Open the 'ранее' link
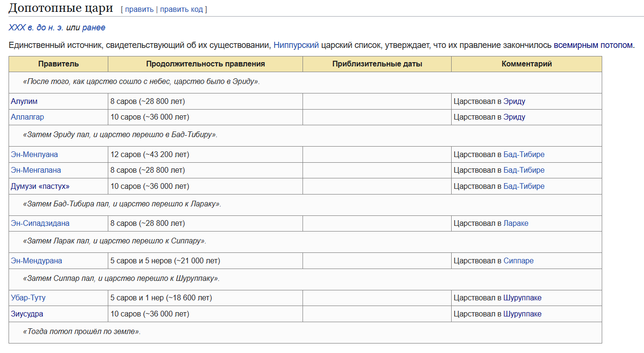The width and height of the screenshot is (644, 353). 94,28
